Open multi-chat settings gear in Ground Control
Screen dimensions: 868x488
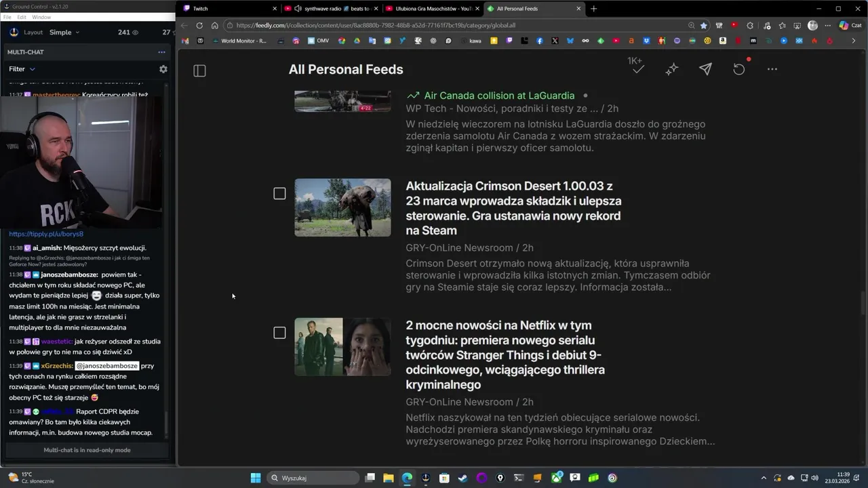pyautogui.click(x=163, y=69)
